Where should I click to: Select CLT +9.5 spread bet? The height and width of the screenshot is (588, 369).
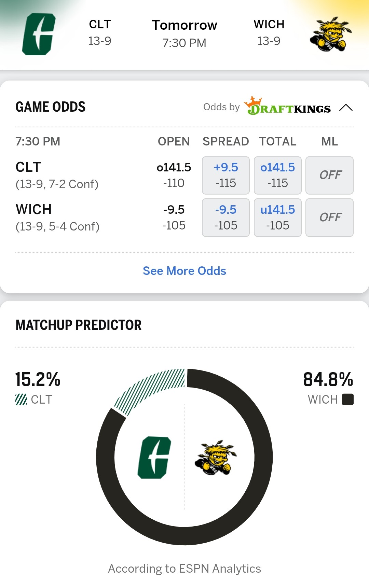click(226, 175)
